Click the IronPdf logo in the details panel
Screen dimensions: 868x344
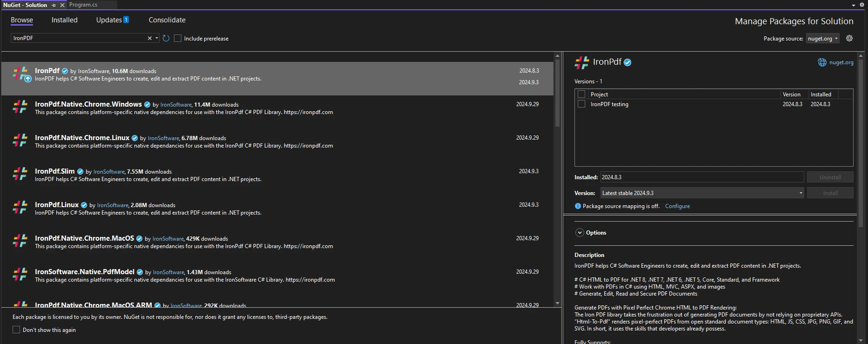(x=582, y=62)
